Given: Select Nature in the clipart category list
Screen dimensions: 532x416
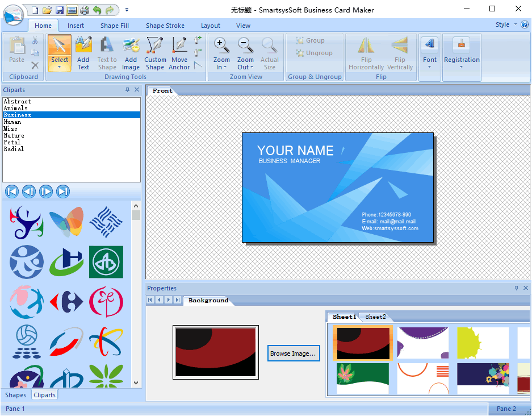Looking at the screenshot, I should (14, 135).
